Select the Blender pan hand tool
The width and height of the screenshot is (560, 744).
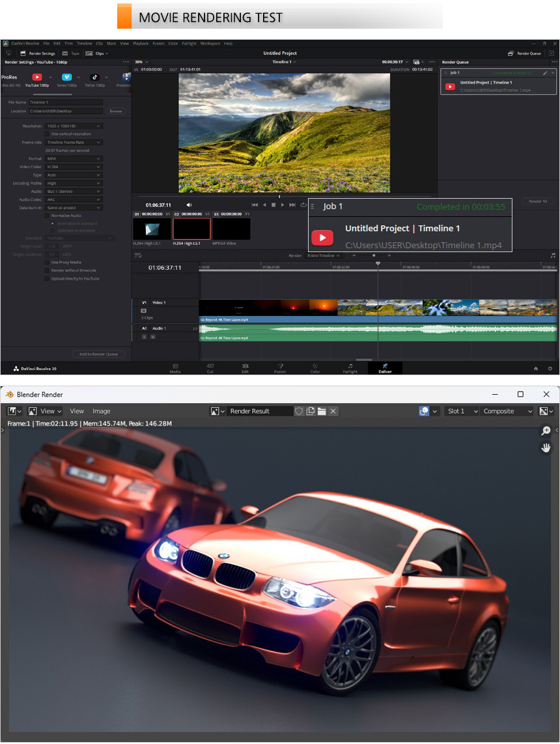point(546,448)
